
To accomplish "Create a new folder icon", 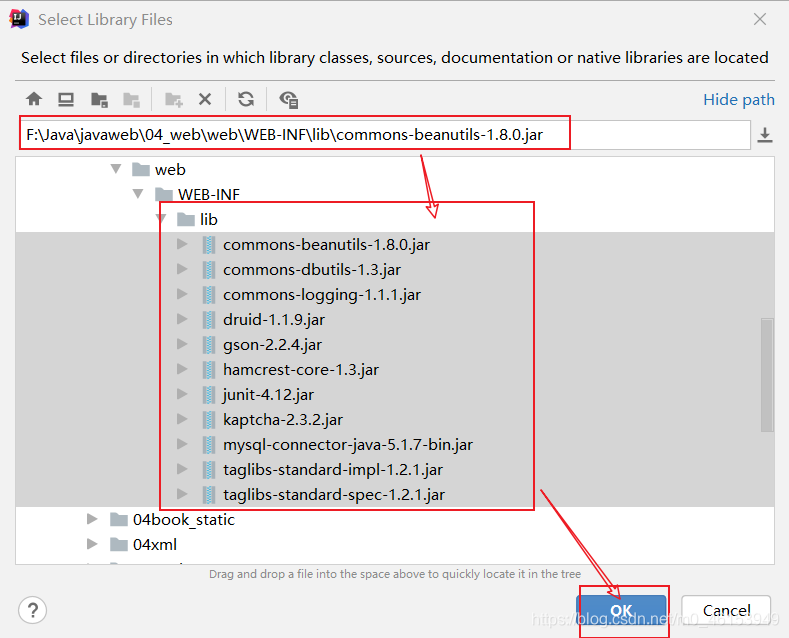I will [174, 99].
